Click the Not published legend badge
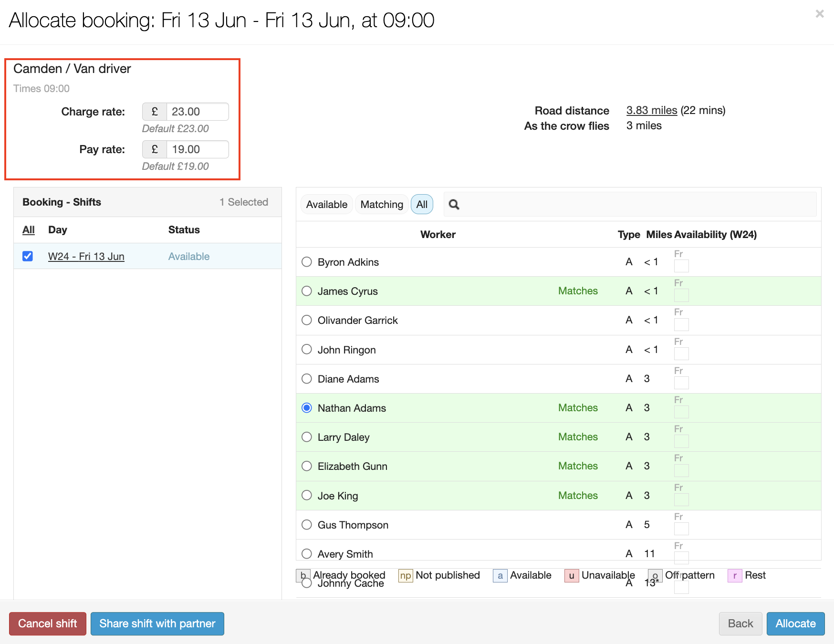 point(405,576)
